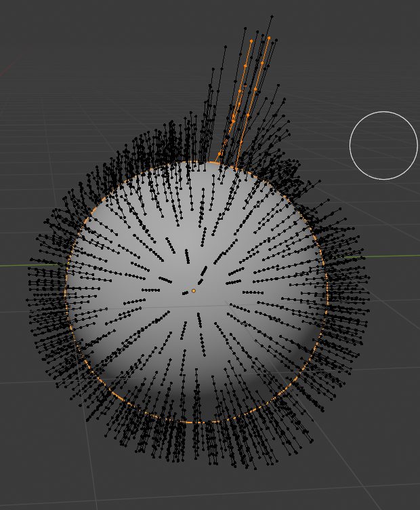Click the short hair strand left of the origin

165,279
